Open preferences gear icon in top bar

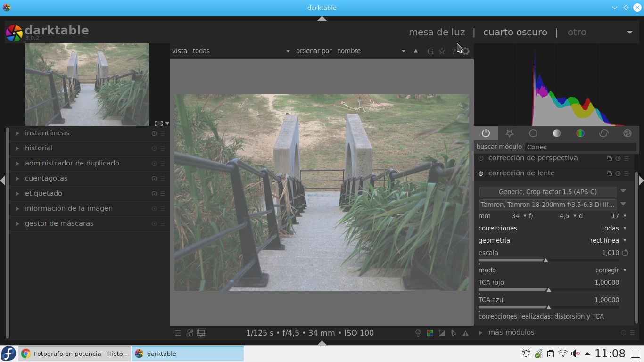466,51
